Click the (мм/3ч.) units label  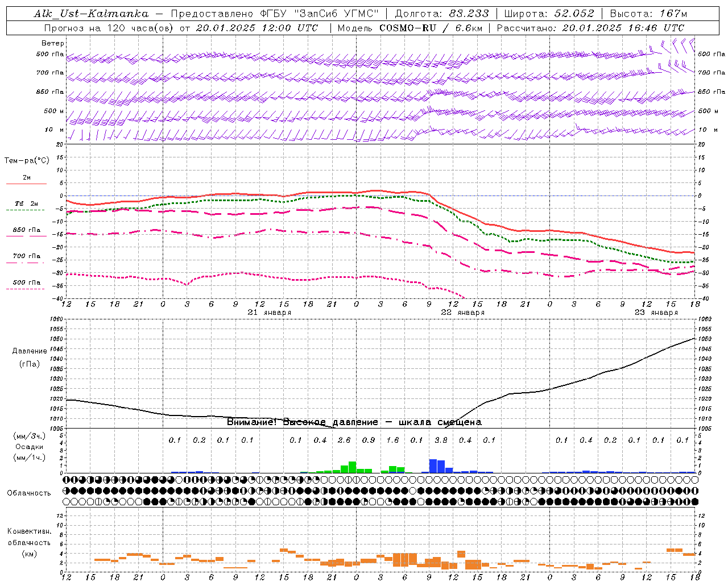point(30,436)
